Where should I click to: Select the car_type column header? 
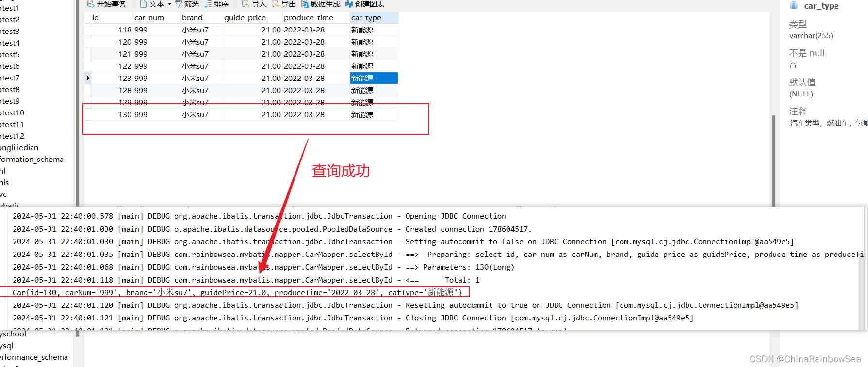[x=374, y=18]
